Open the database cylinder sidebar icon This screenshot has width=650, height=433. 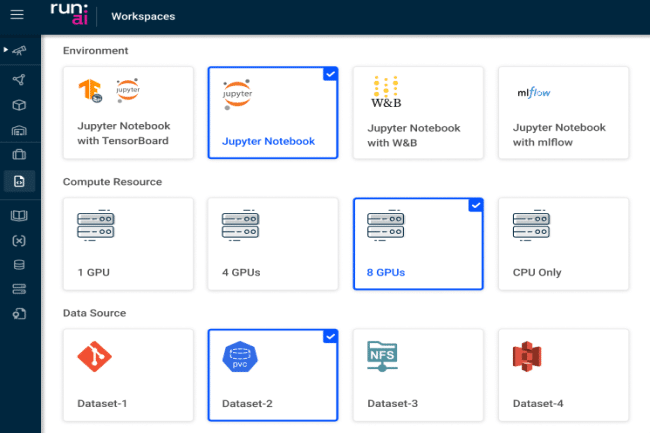[19, 265]
